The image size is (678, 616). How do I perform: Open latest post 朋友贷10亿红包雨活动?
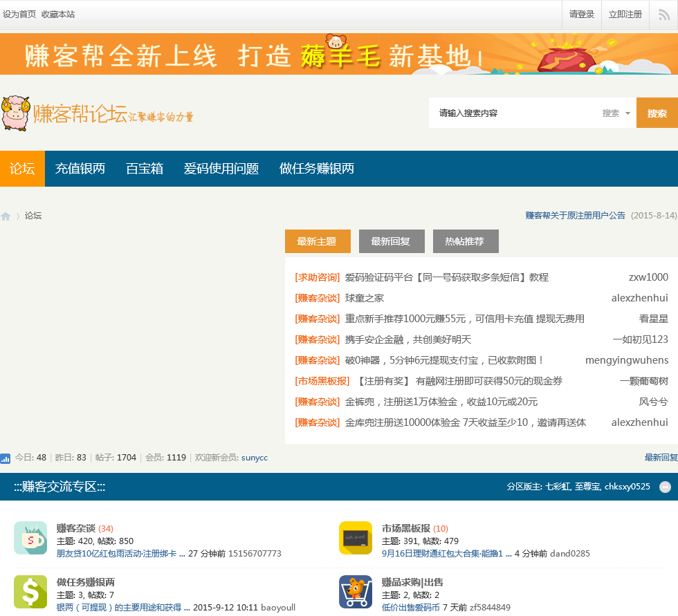(x=120, y=553)
